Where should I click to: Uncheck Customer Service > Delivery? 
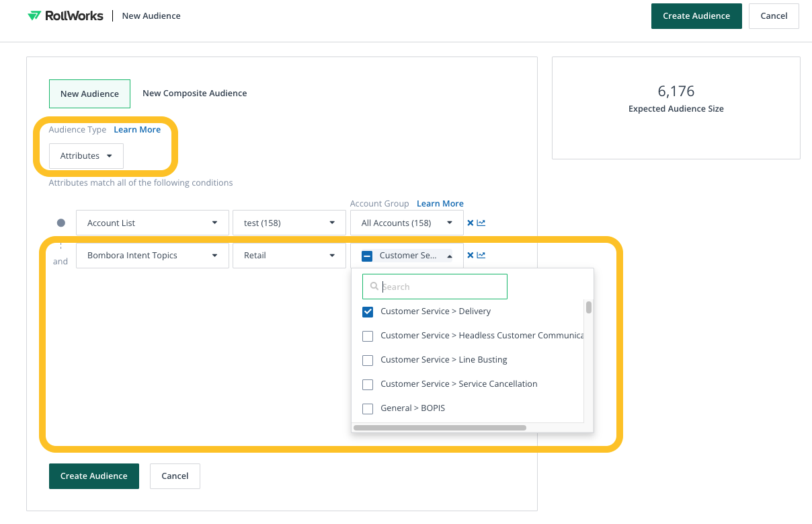[x=368, y=311]
